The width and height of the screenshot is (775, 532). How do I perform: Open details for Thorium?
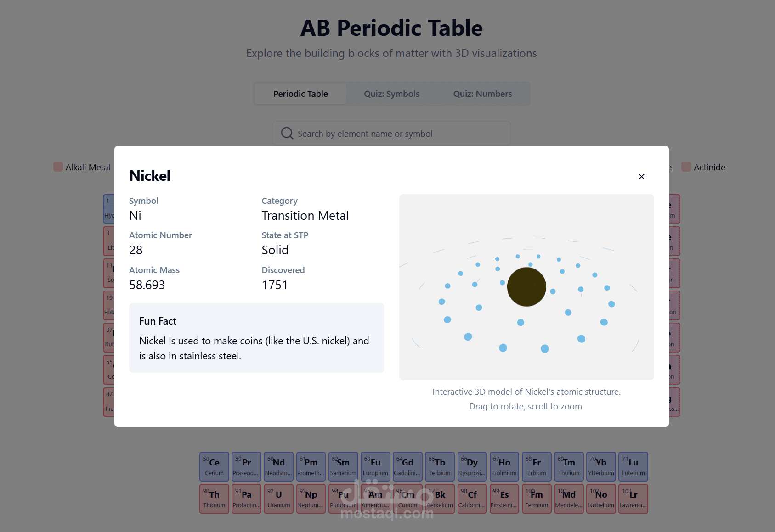tap(214, 498)
